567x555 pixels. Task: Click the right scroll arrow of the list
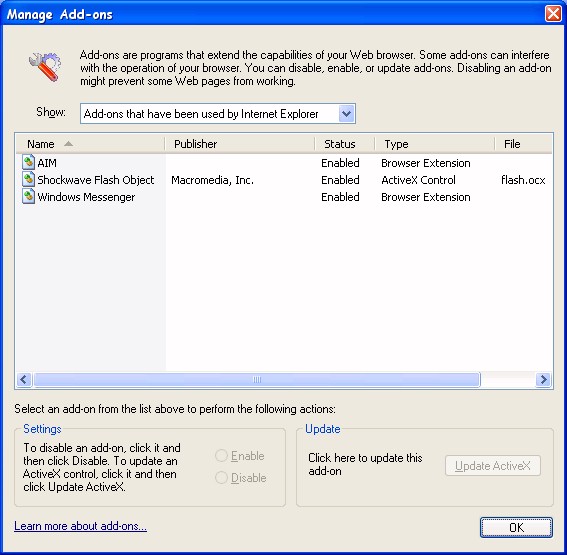coord(543,380)
